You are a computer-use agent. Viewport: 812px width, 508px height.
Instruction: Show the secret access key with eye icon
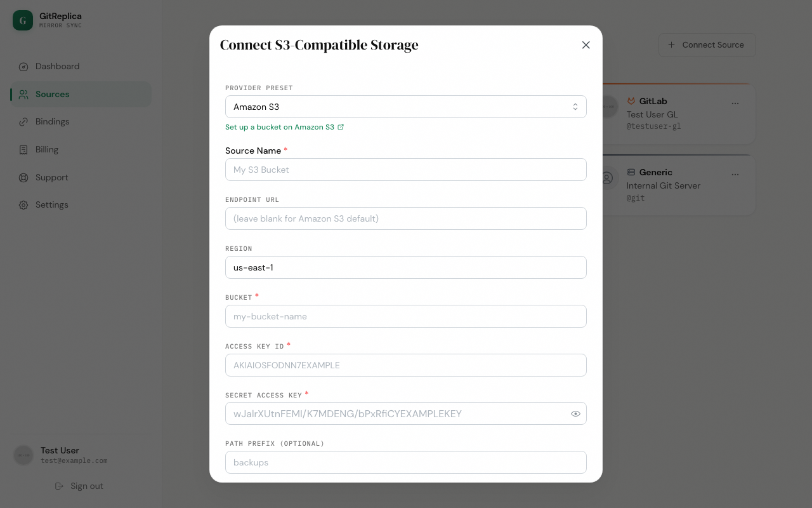tap(575, 413)
